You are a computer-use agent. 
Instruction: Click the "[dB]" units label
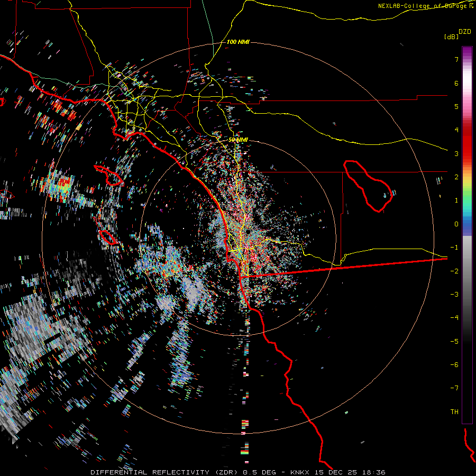coord(451,36)
